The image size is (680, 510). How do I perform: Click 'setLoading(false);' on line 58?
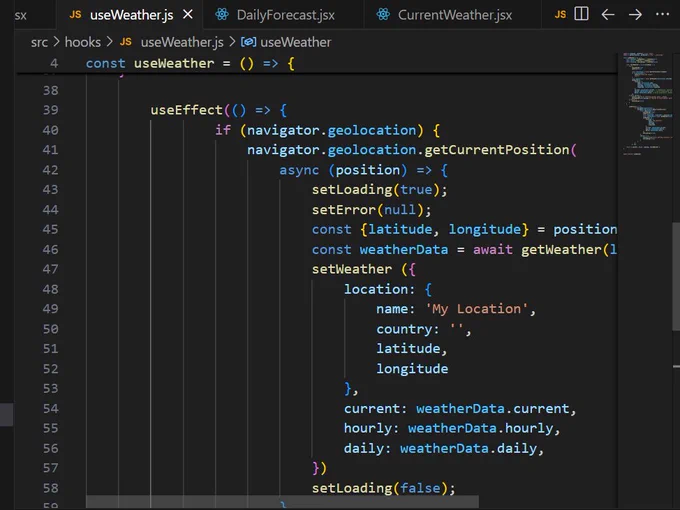383,488
